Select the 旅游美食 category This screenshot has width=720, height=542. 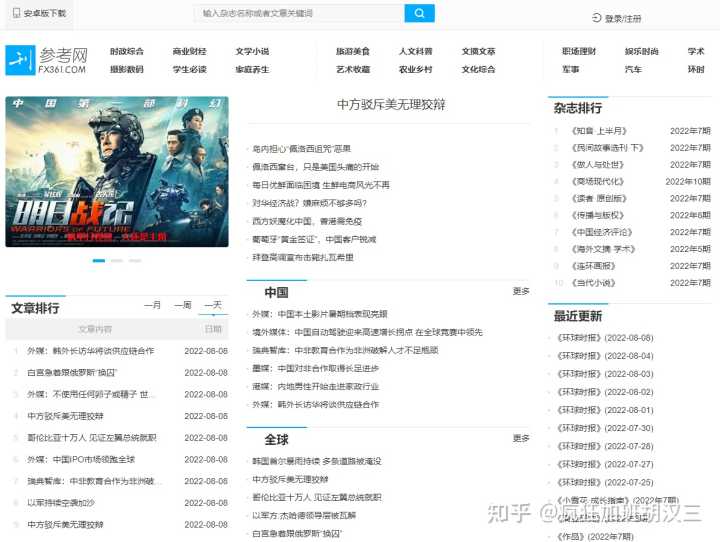point(353,51)
